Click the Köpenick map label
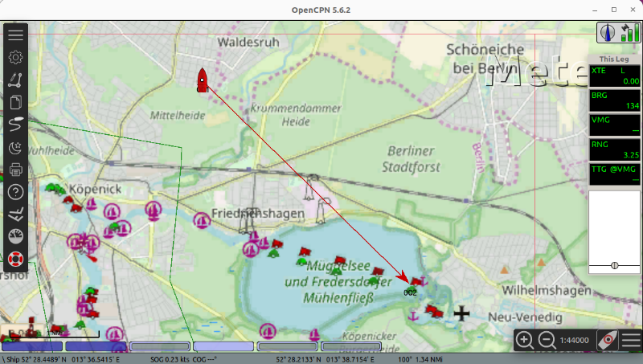The image size is (643, 364). tap(95, 190)
